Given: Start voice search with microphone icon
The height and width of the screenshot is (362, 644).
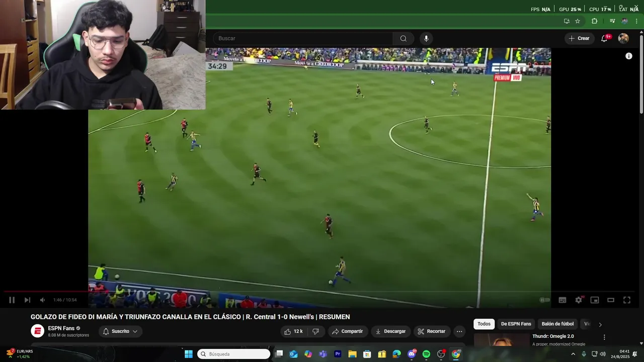Looking at the screenshot, I should click(x=426, y=38).
